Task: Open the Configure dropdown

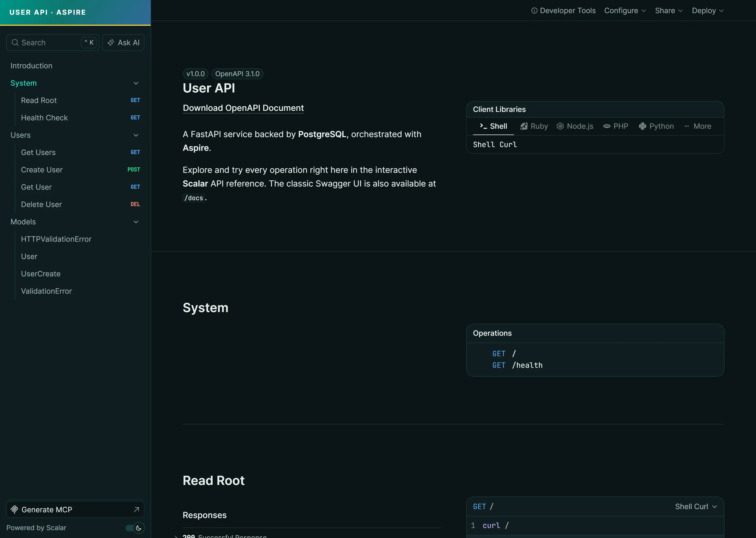Action: 625,11
